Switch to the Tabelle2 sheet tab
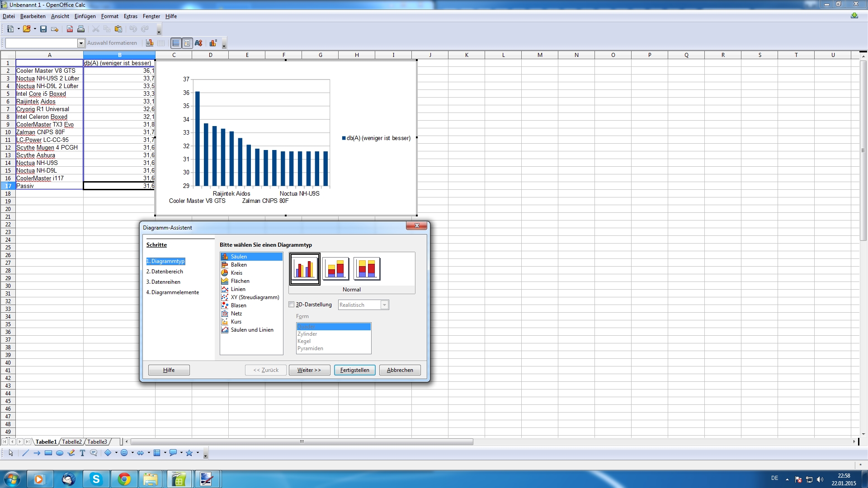 pyautogui.click(x=72, y=442)
